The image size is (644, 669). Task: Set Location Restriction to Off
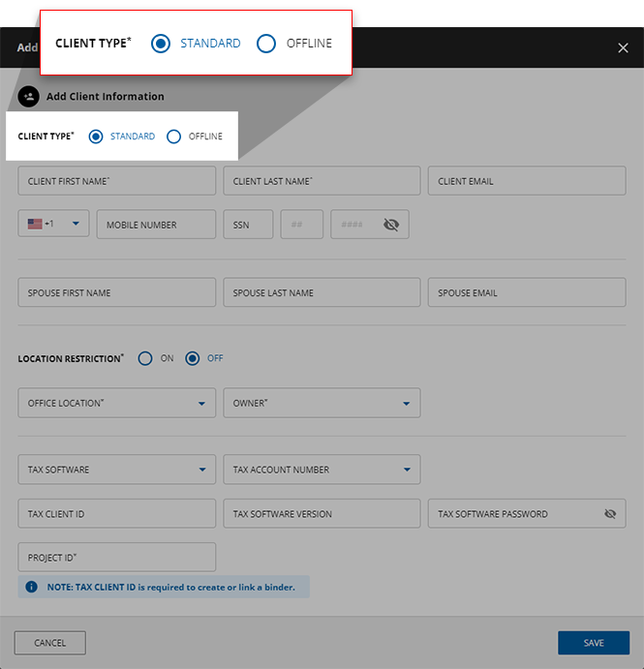click(x=193, y=358)
